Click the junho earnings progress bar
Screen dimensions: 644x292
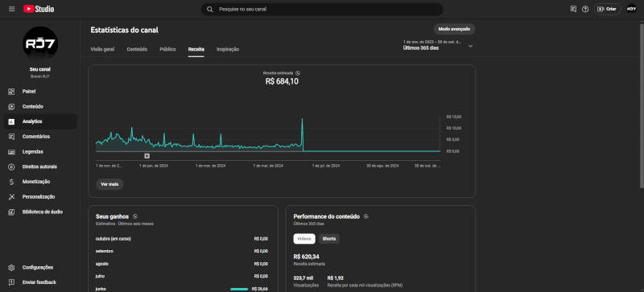(239, 289)
